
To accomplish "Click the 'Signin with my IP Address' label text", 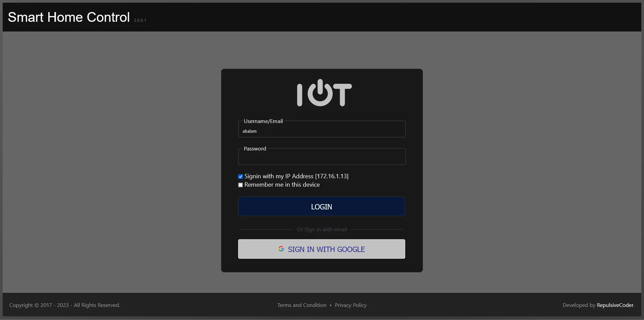I will 296,176.
